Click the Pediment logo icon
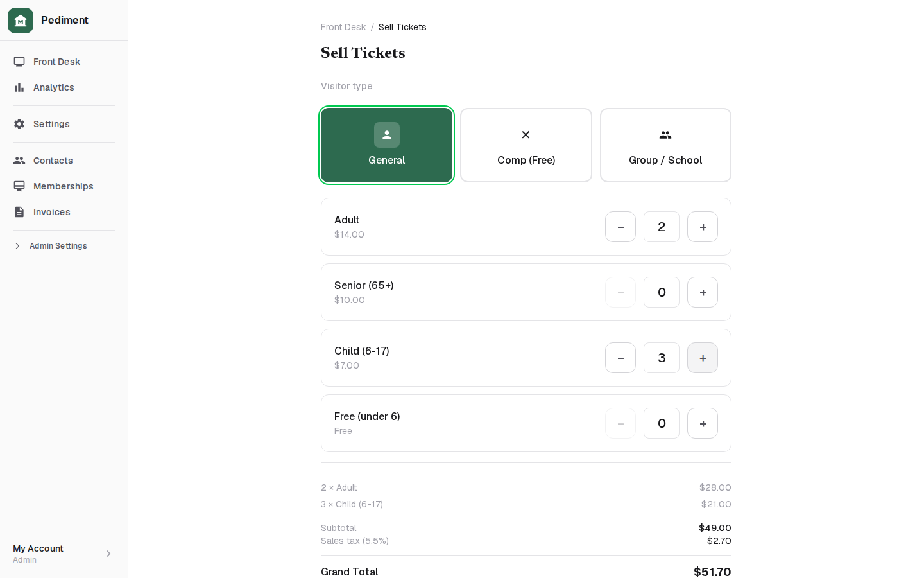 tap(21, 21)
